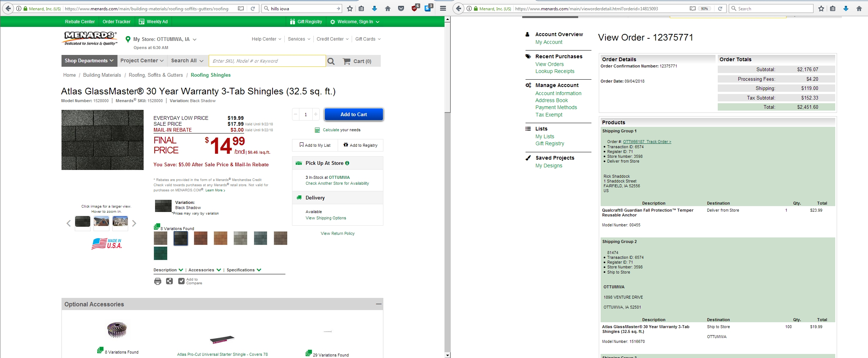Viewport: 868px width, 358px height.
Task: Open the Help Center dropdown
Action: (266, 39)
